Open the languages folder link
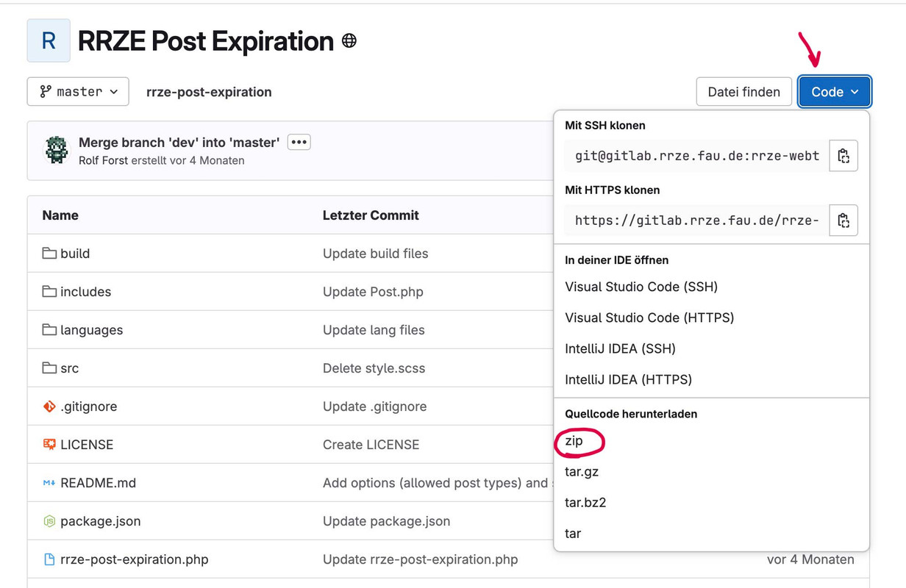The width and height of the screenshot is (906, 588). (x=91, y=330)
